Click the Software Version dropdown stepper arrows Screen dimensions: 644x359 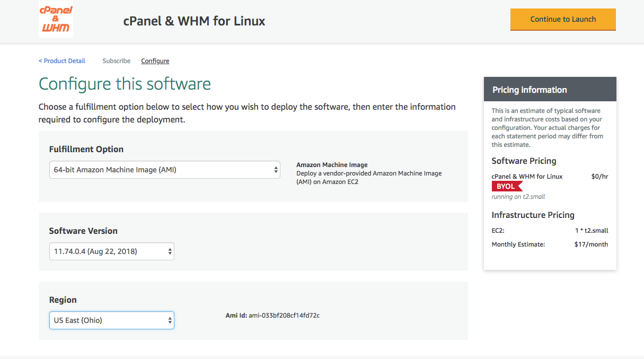[169, 251]
